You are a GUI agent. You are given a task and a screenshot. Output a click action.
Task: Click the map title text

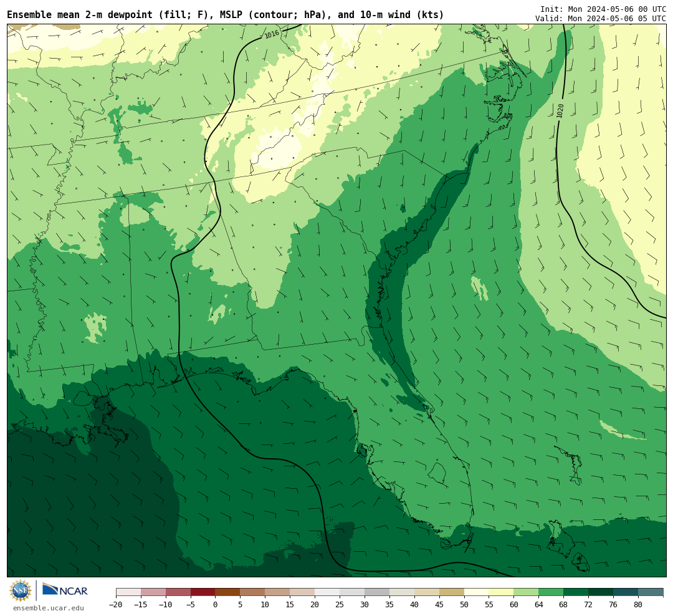click(x=226, y=15)
